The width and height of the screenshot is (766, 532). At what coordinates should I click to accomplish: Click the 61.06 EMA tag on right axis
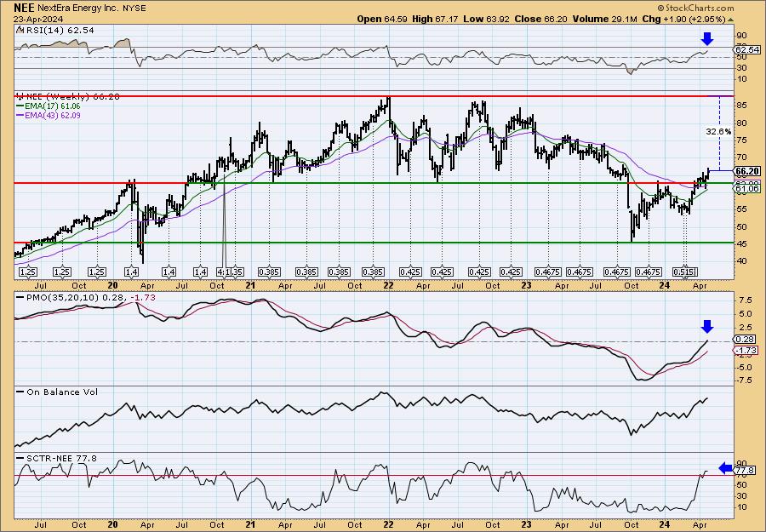pos(747,189)
